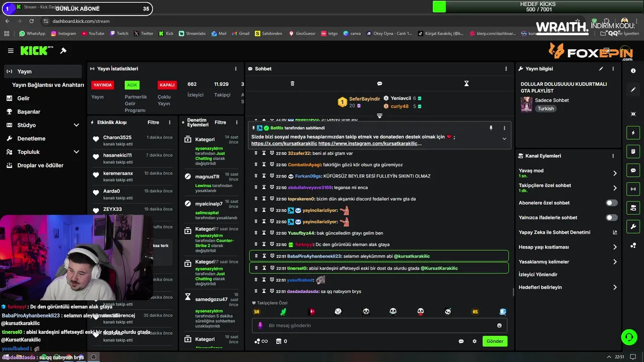644x362 pixels.
Task: Open the Streamlabs bookmark
Action: 192,34
